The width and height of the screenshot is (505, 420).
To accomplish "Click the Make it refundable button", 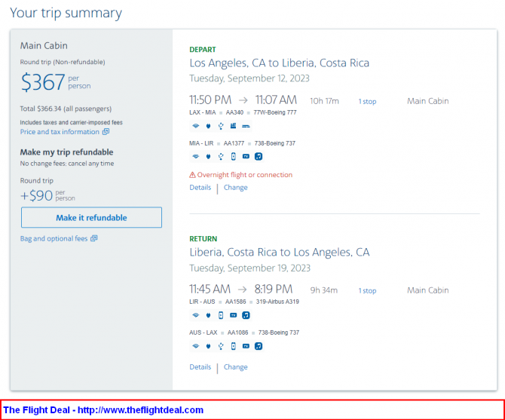I will pyautogui.click(x=91, y=217).
